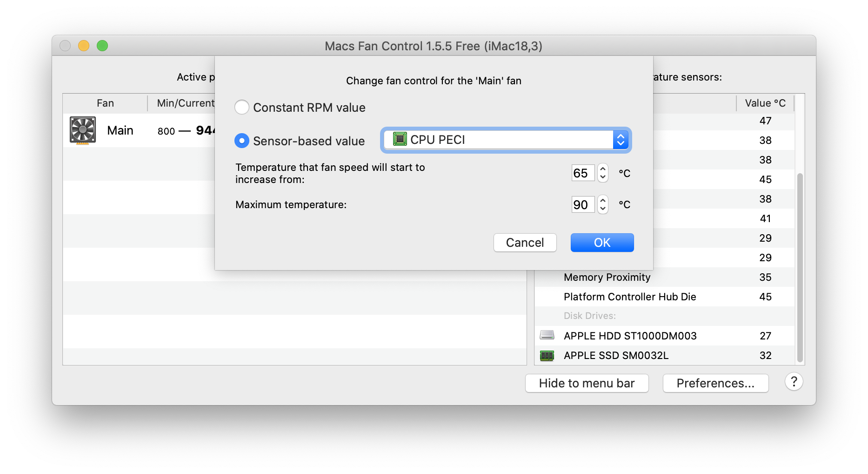The width and height of the screenshot is (868, 474).
Task: Click the sensor list scrollbar
Action: (800, 267)
